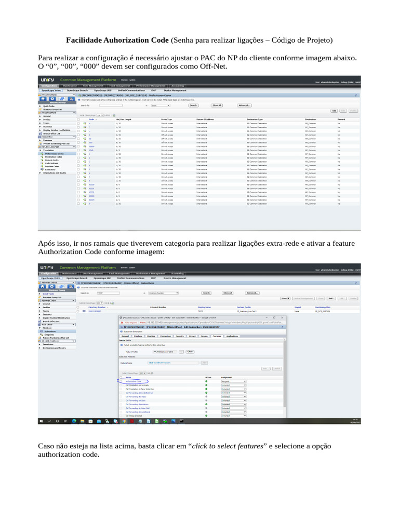The image size is (399, 532).
Task: Click the Prefix Access Codes icon in sidebar
Action: point(42,154)
